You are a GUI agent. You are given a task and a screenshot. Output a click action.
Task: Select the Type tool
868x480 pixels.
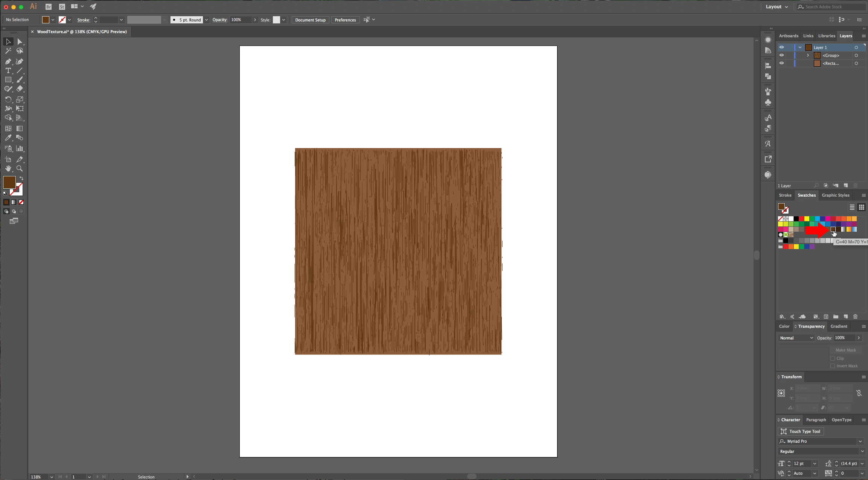tap(8, 70)
